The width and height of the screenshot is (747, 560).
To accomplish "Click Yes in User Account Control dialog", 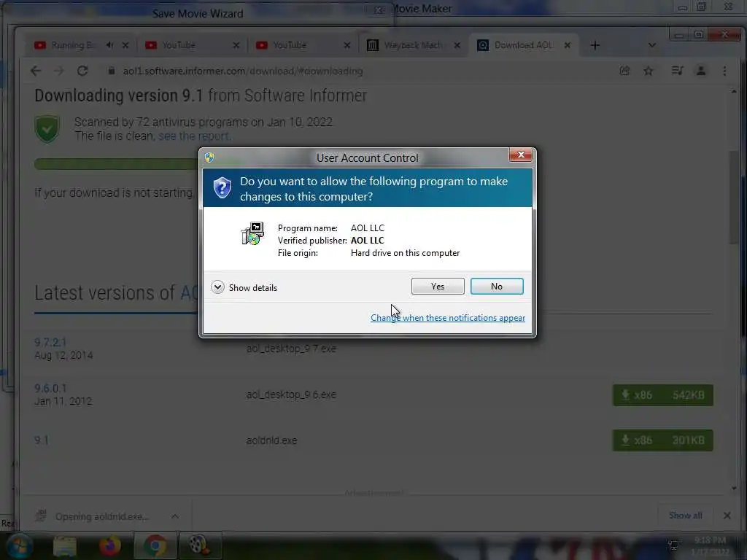I will click(x=438, y=286).
